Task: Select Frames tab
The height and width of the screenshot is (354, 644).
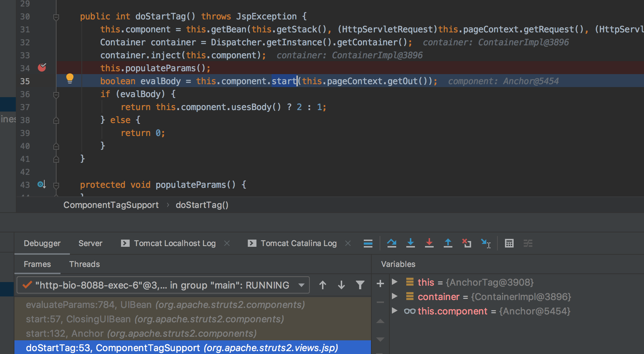Action: pyautogui.click(x=37, y=264)
